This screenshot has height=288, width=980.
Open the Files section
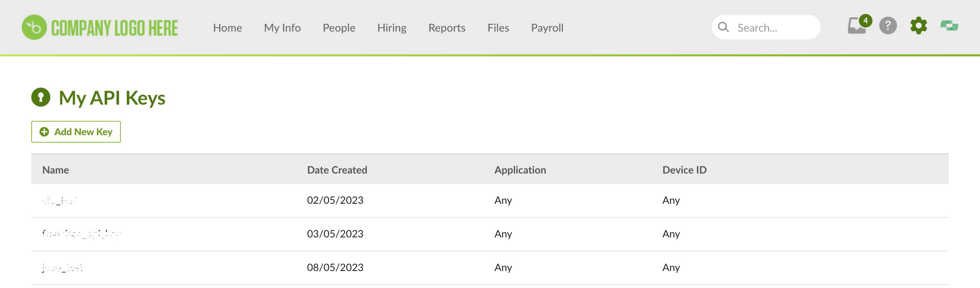click(x=499, y=28)
